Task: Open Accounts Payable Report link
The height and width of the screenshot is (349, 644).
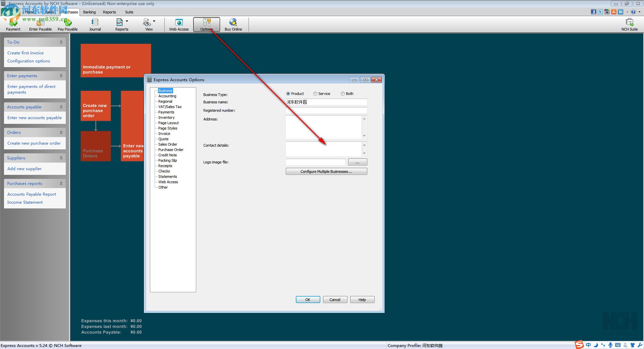Action: (32, 194)
